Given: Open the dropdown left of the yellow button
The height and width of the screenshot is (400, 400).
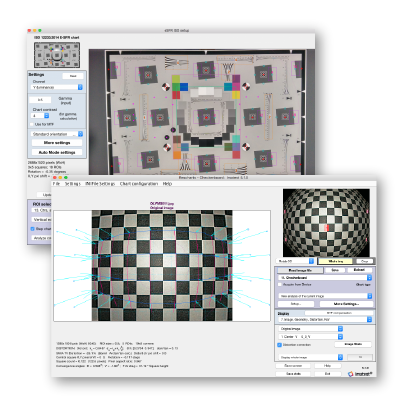Looking at the screenshot, I should [x=295, y=261].
